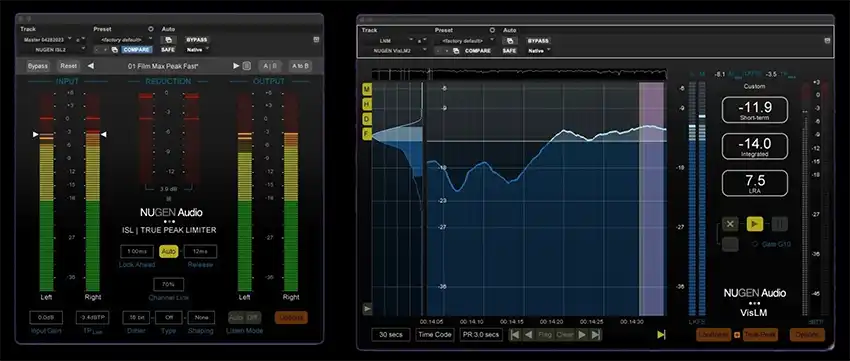
Task: Click the D button beside the VisLM history graph
Action: click(367, 119)
